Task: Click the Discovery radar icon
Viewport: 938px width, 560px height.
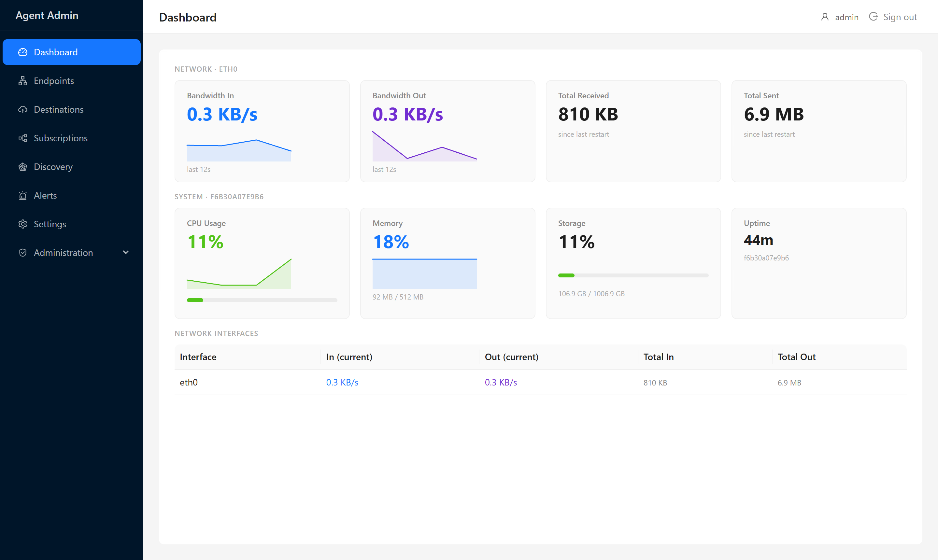Action: [23, 167]
